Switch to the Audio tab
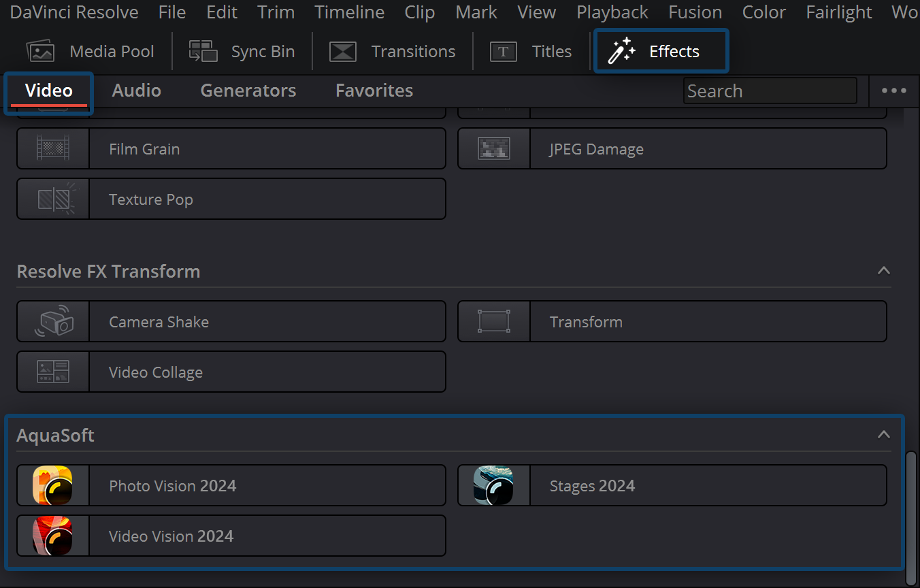 click(135, 90)
